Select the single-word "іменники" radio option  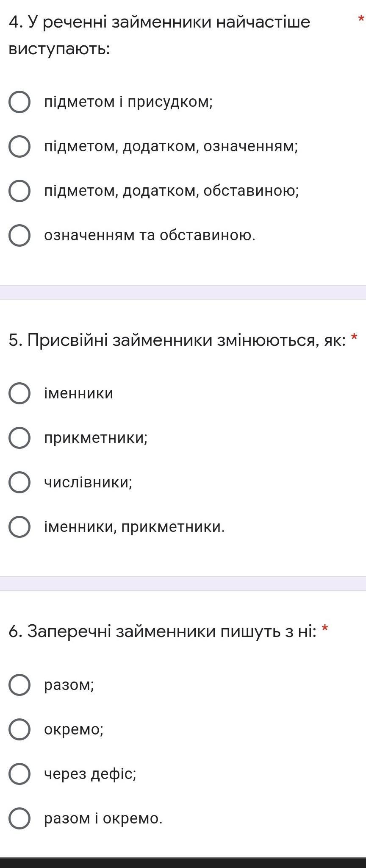coord(19,393)
